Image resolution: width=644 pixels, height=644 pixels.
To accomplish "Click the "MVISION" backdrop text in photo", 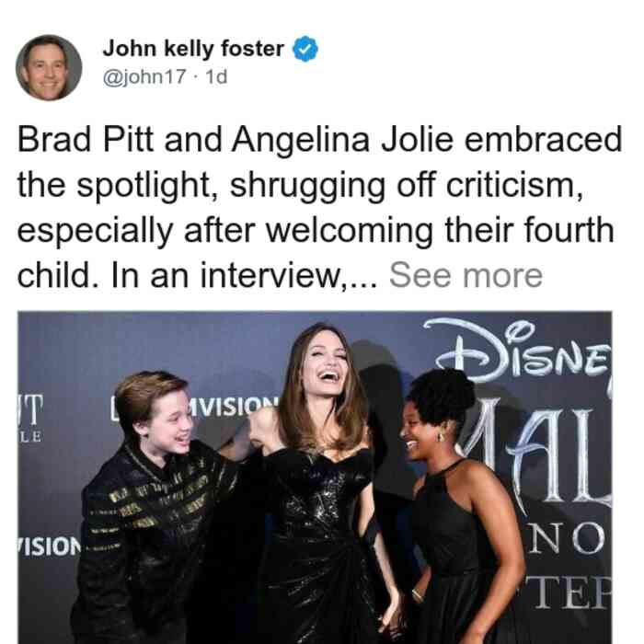I will pos(233,407).
